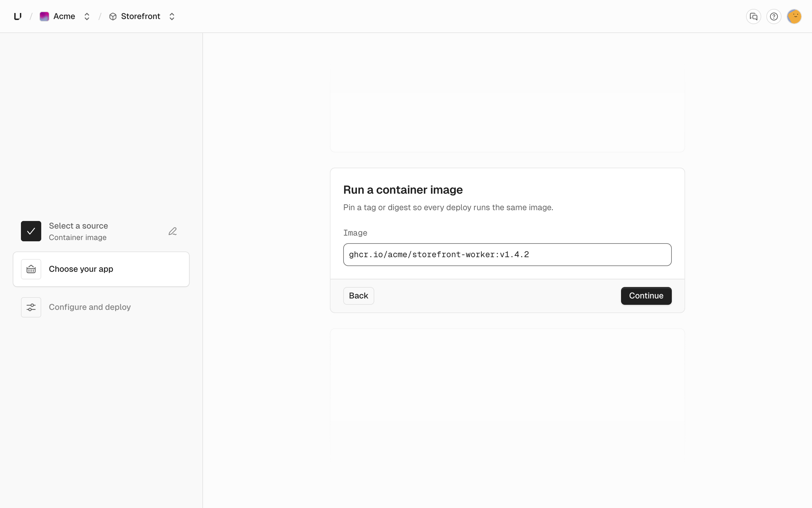The height and width of the screenshot is (508, 812).
Task: Click the Acme team name
Action: [64, 16]
